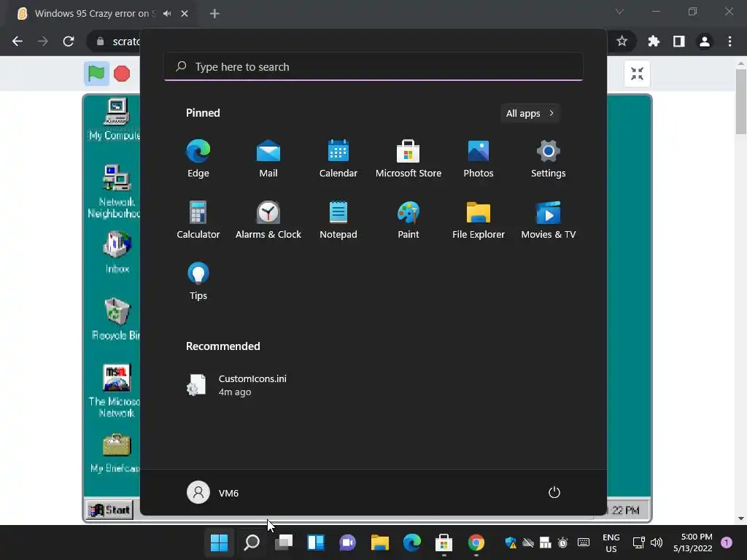Open the ENG US language switcher
The width and height of the screenshot is (747, 560).
(611, 542)
